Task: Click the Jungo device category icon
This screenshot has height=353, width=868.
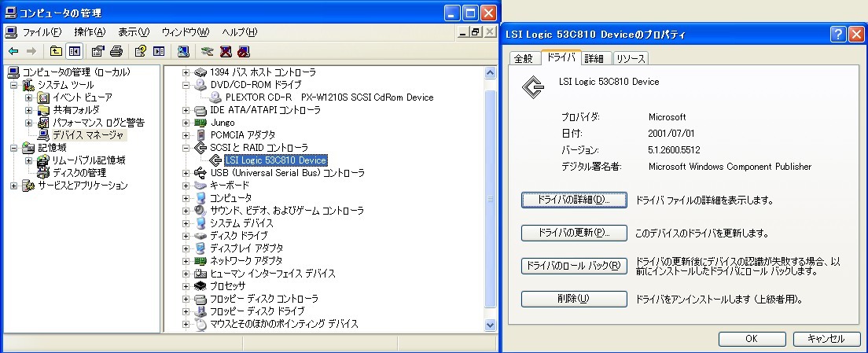Action: tap(201, 123)
